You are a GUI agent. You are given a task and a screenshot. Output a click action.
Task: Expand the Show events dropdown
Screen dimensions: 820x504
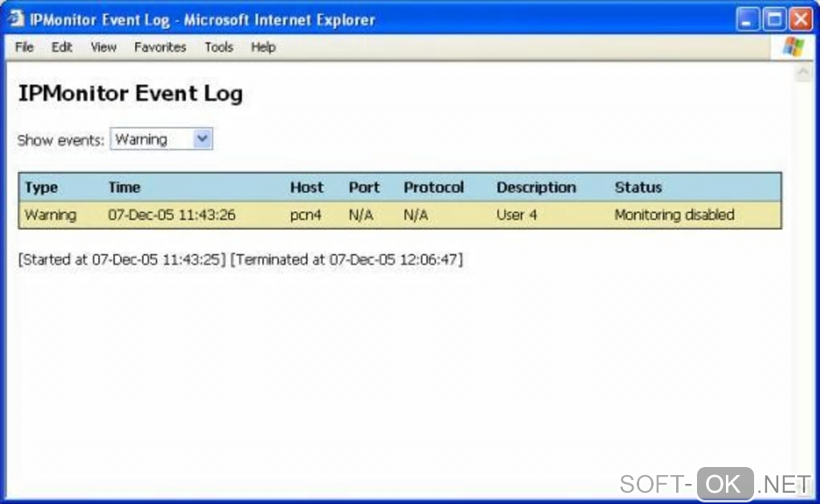pyautogui.click(x=203, y=139)
